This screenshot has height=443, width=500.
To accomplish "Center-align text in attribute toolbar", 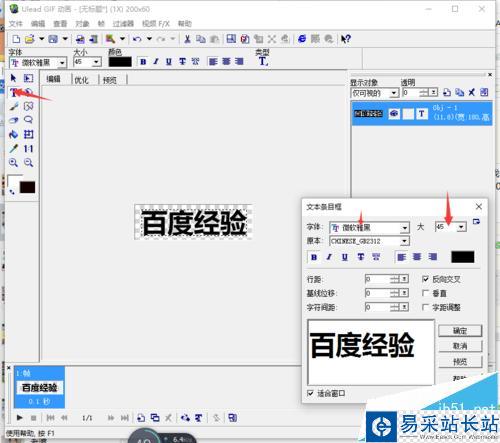I will coord(226,61).
